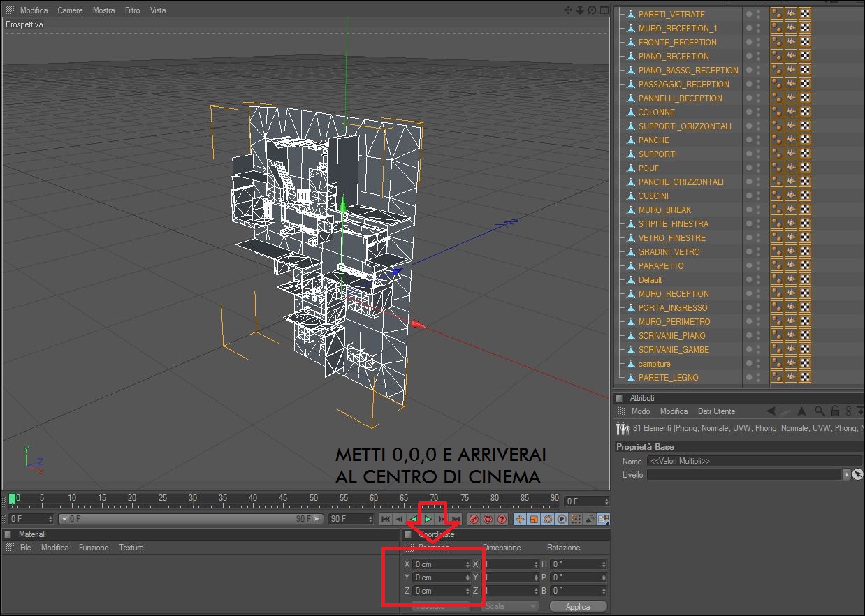This screenshot has height=616, width=865.
Task: Click the texture tag on MURO_RECEPTION_1
Action: pos(805,28)
